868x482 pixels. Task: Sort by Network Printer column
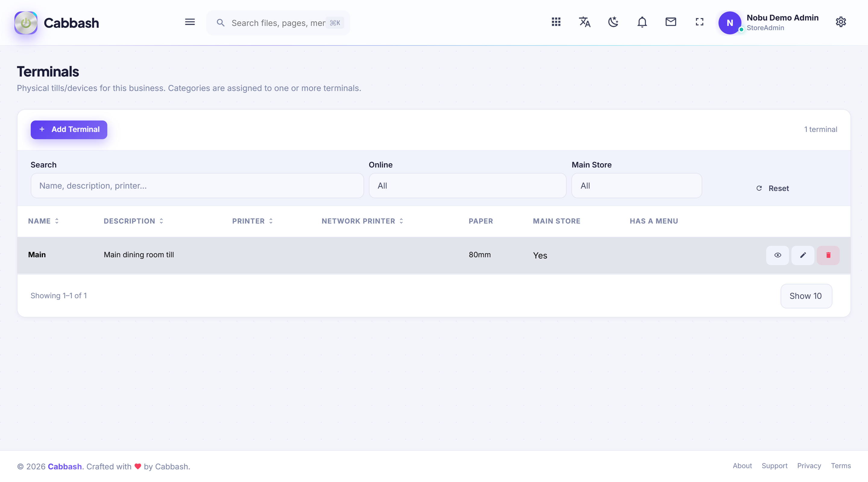(362, 221)
